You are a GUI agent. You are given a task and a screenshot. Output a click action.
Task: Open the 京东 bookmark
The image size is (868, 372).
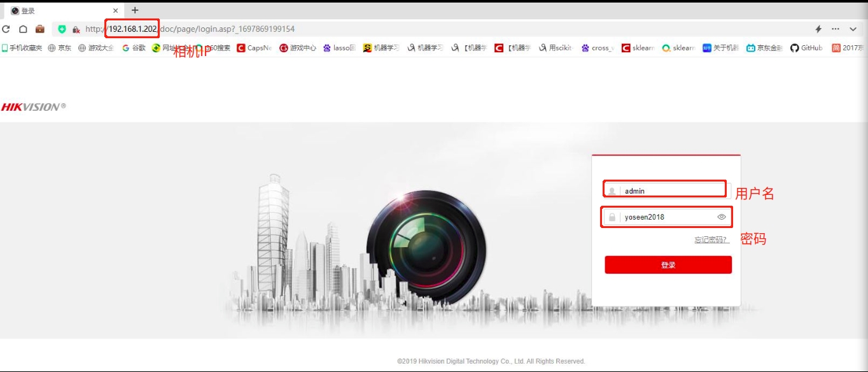(x=60, y=48)
